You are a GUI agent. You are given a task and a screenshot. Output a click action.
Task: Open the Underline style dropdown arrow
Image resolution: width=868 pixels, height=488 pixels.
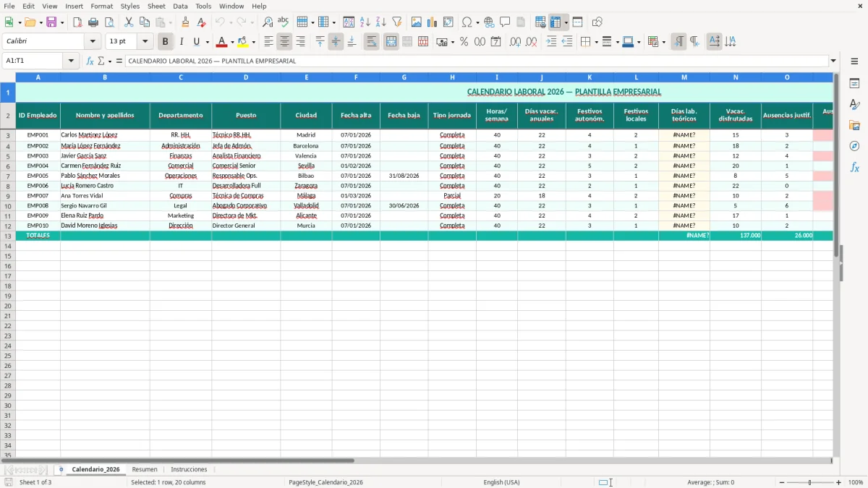[x=208, y=42]
